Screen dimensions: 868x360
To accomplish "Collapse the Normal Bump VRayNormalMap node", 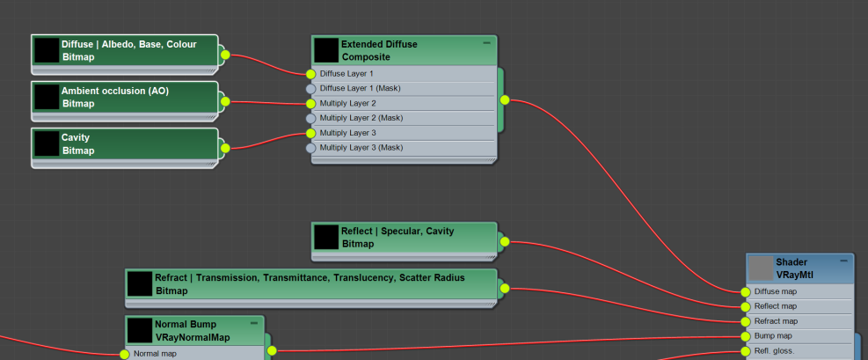I will pos(254,323).
